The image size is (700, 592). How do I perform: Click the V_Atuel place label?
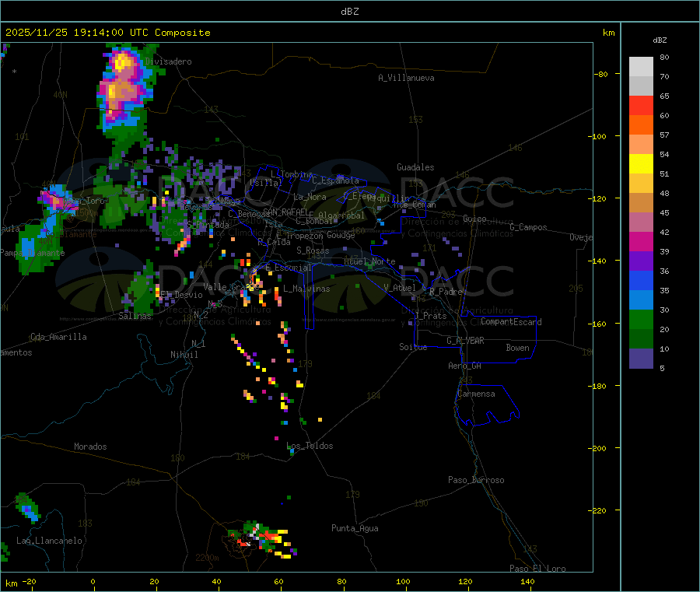(400, 288)
